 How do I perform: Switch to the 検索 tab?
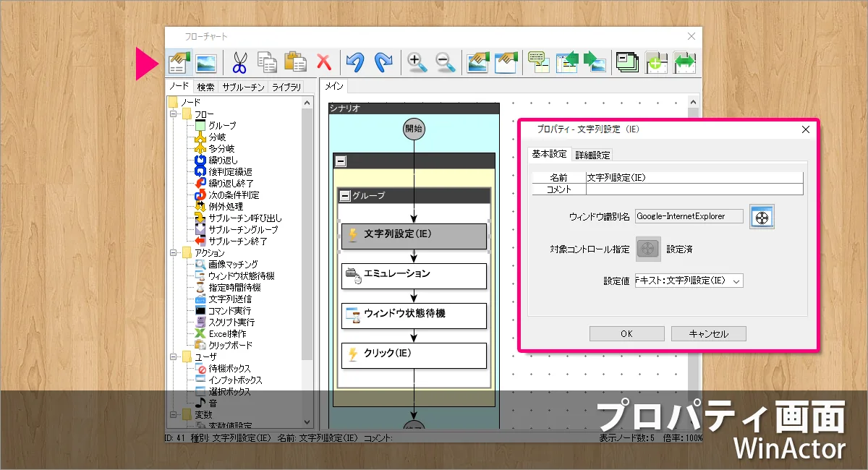coord(206,87)
